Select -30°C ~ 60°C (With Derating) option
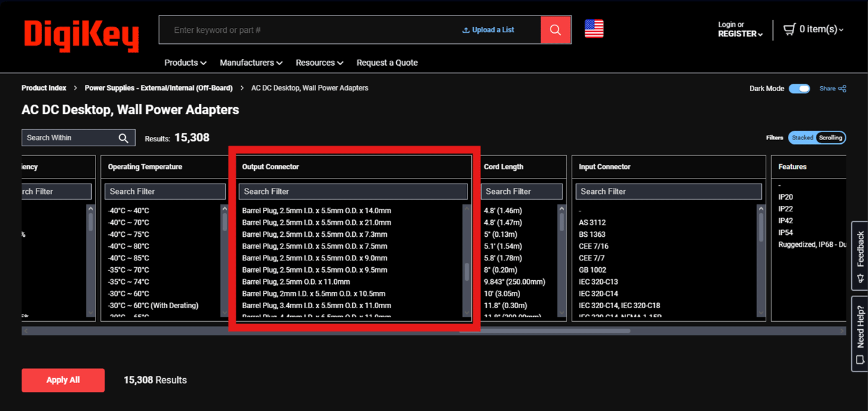 (153, 306)
